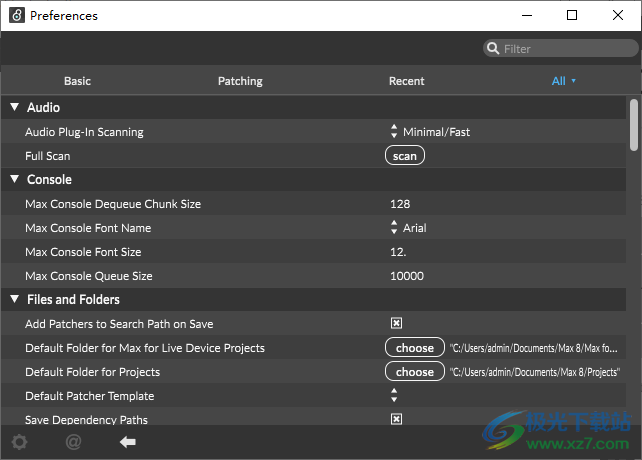
Task: Click the Max 8 app icon in title bar
Action: [17, 15]
